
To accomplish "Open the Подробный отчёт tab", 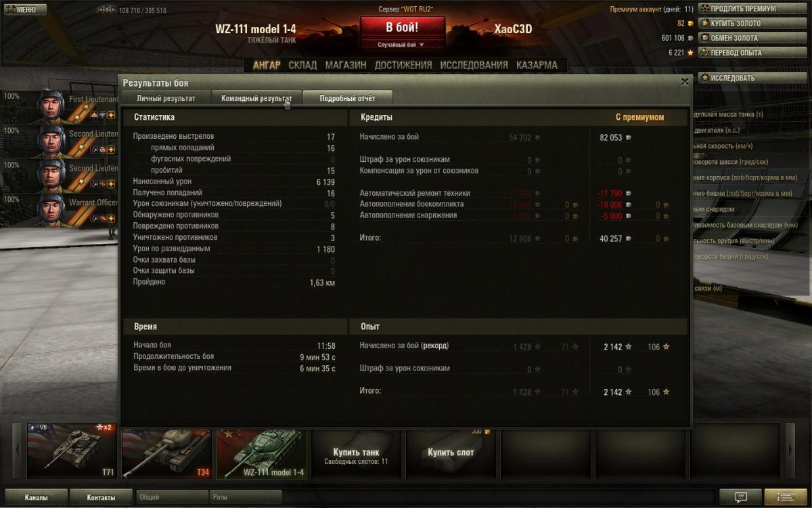I will coord(347,98).
